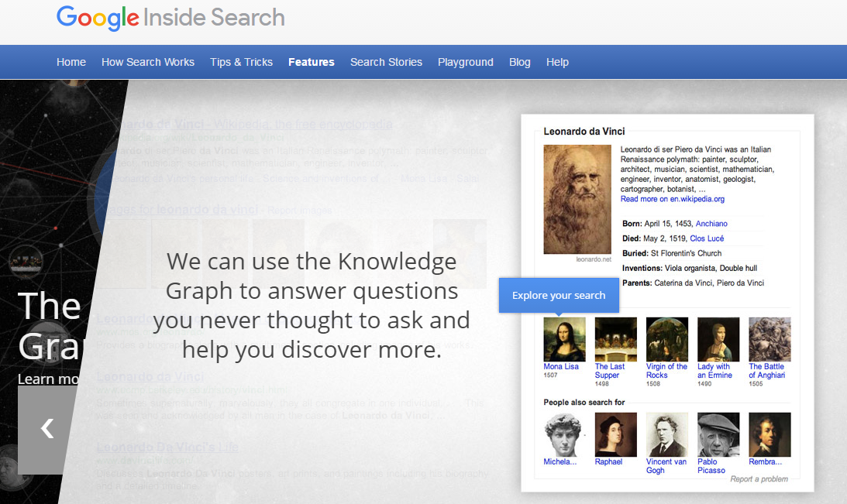Open The Battle of Anghiari text link
847x504 pixels.
coord(767,371)
